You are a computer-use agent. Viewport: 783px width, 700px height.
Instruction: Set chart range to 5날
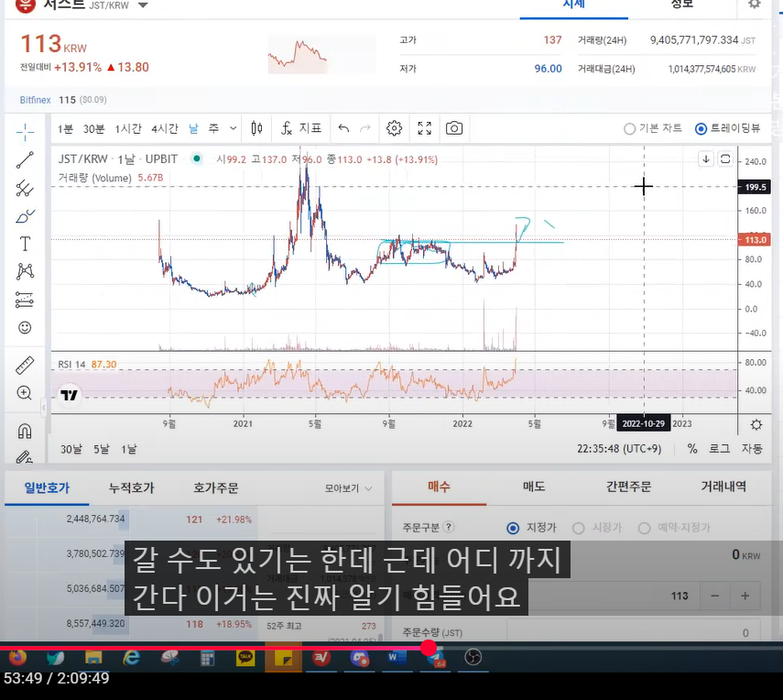[102, 449]
